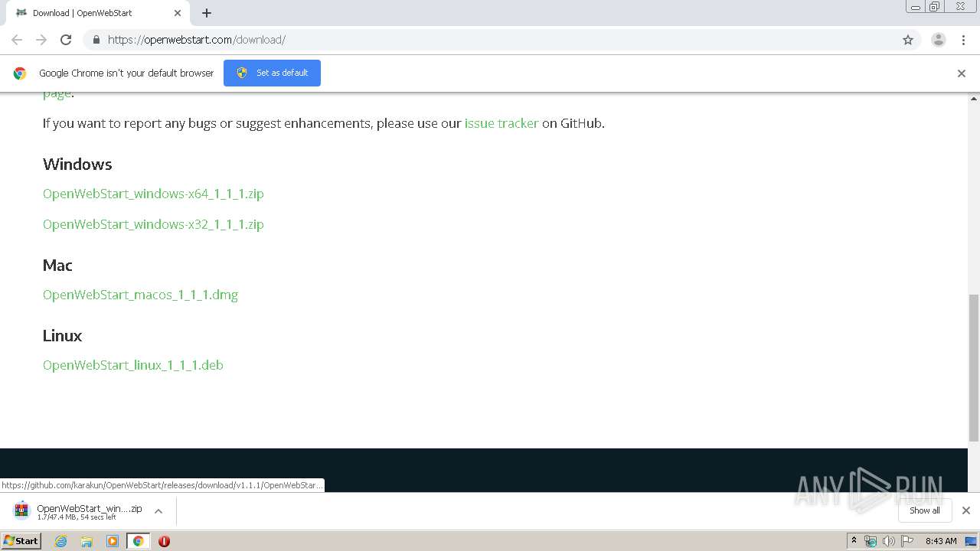Viewport: 980px width, 551px height.
Task: Open the network tray icon
Action: (x=871, y=541)
